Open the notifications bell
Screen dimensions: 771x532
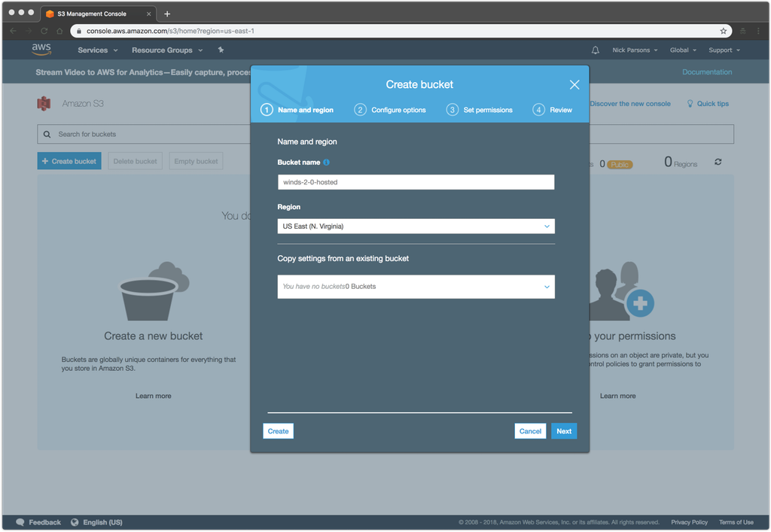(595, 50)
